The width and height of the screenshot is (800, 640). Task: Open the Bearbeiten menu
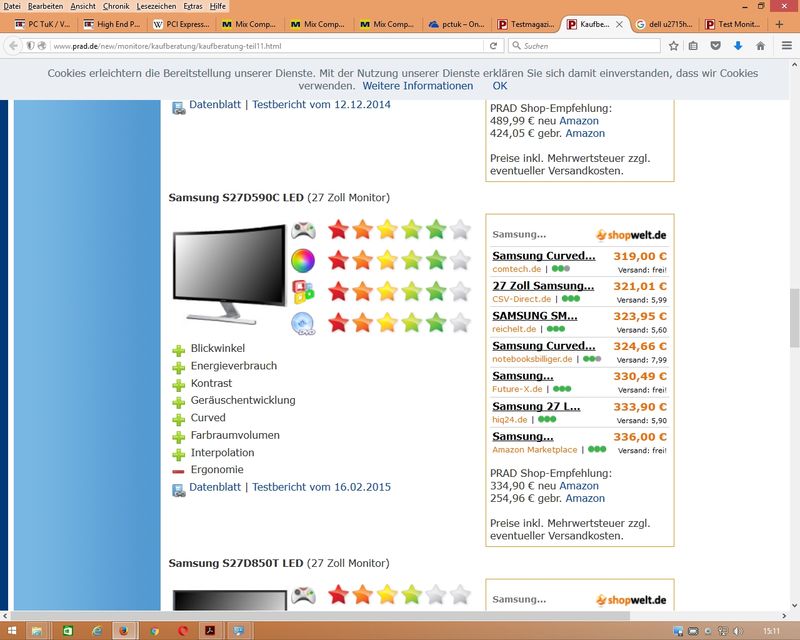[45, 6]
